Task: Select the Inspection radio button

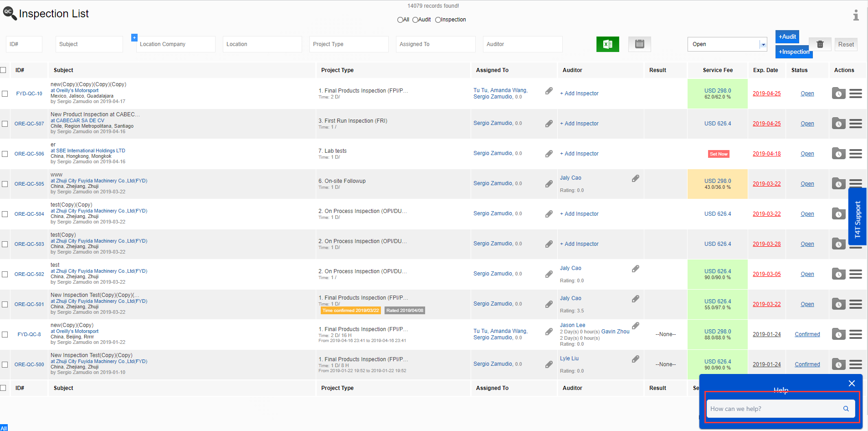Action: (438, 20)
